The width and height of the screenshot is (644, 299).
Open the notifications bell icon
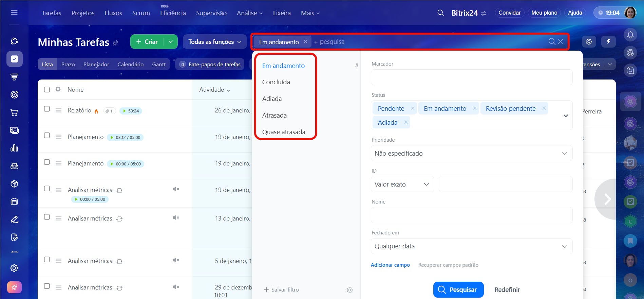tap(630, 35)
